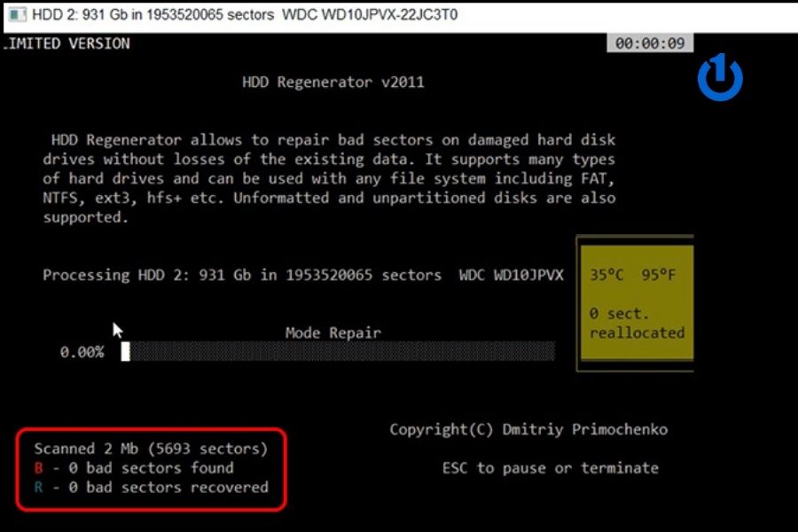Click the 35°C 95°F temperature reading
Screen dimensions: 798x532
632,275
